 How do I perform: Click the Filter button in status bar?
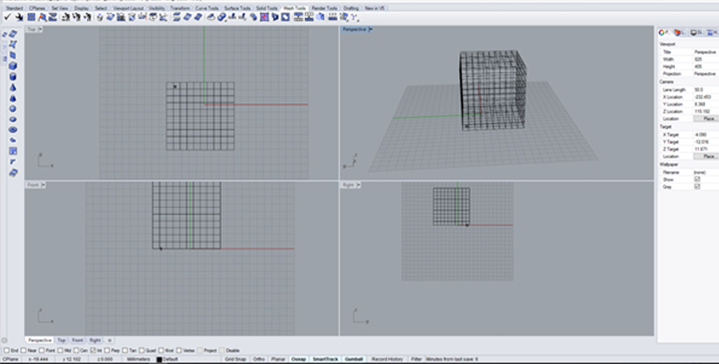[416, 359]
